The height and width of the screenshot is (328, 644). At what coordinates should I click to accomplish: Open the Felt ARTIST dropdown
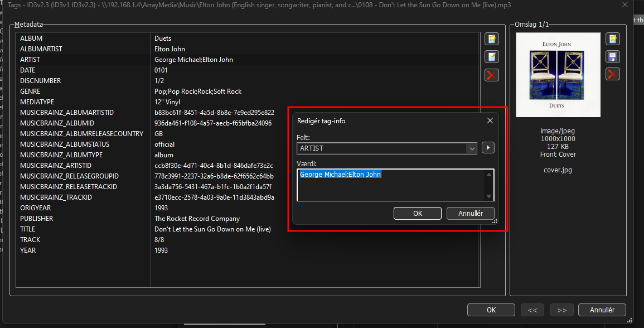tap(472, 148)
